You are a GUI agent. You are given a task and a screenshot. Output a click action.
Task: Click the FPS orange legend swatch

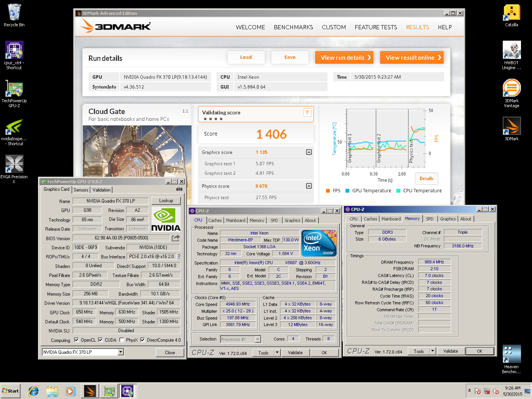coord(328,191)
